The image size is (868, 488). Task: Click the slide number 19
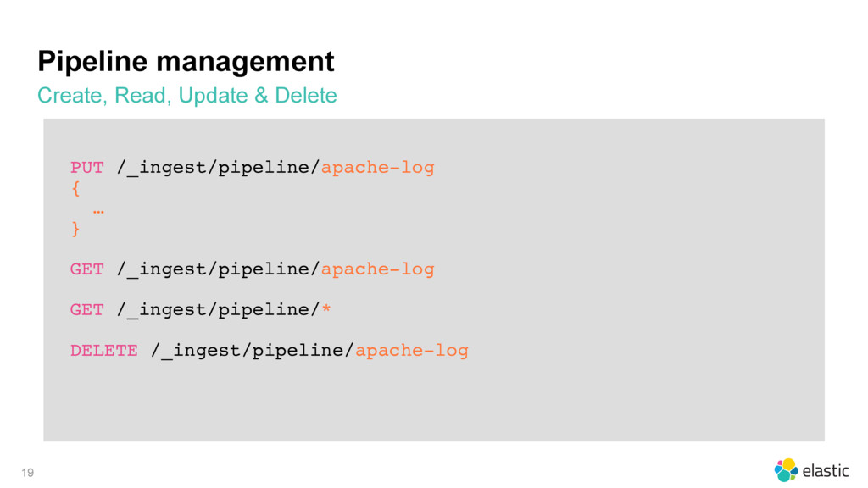pos(28,473)
